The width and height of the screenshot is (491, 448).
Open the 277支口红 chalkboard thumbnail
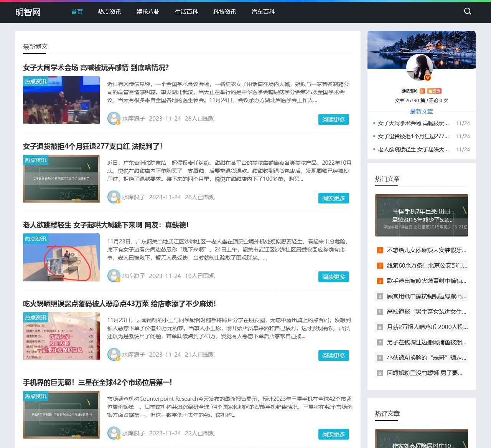(x=61, y=179)
